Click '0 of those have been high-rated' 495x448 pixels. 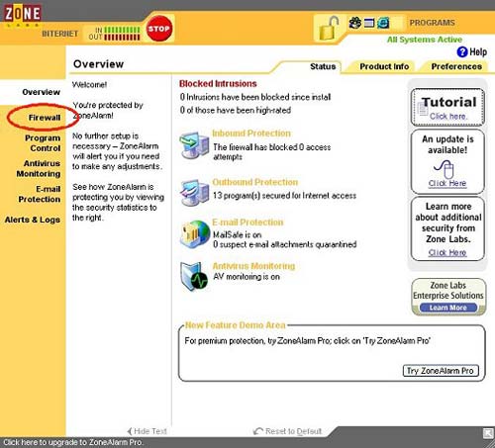[x=236, y=110]
